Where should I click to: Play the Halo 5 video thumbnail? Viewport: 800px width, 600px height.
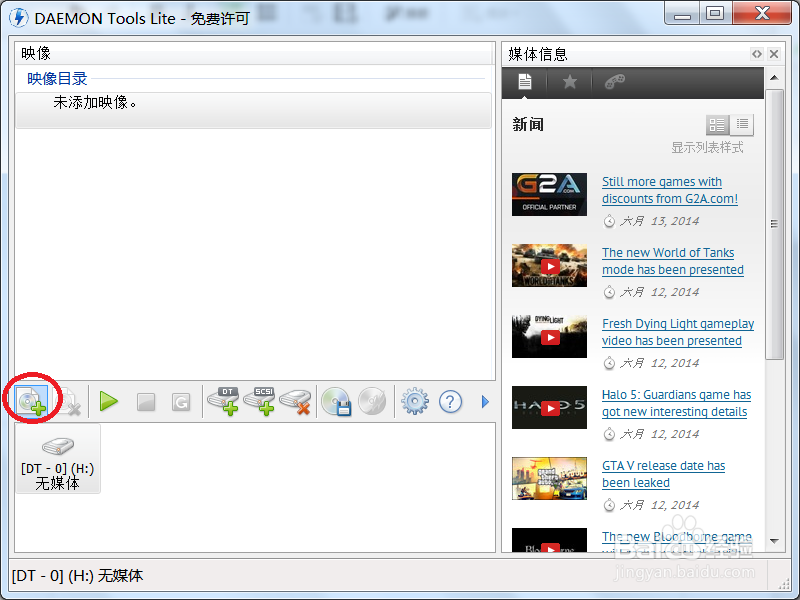coord(549,407)
